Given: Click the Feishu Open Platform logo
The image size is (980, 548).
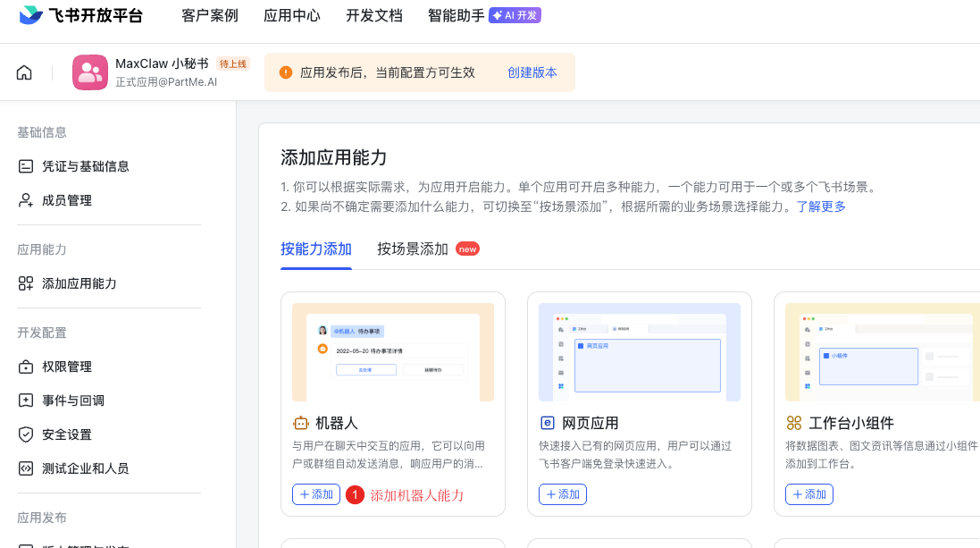Looking at the screenshot, I should (x=80, y=15).
